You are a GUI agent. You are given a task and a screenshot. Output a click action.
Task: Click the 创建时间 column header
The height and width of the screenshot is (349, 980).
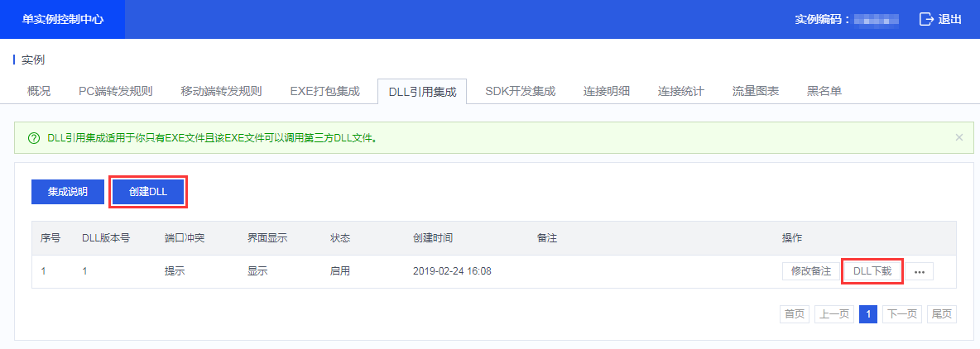pyautogui.click(x=433, y=238)
